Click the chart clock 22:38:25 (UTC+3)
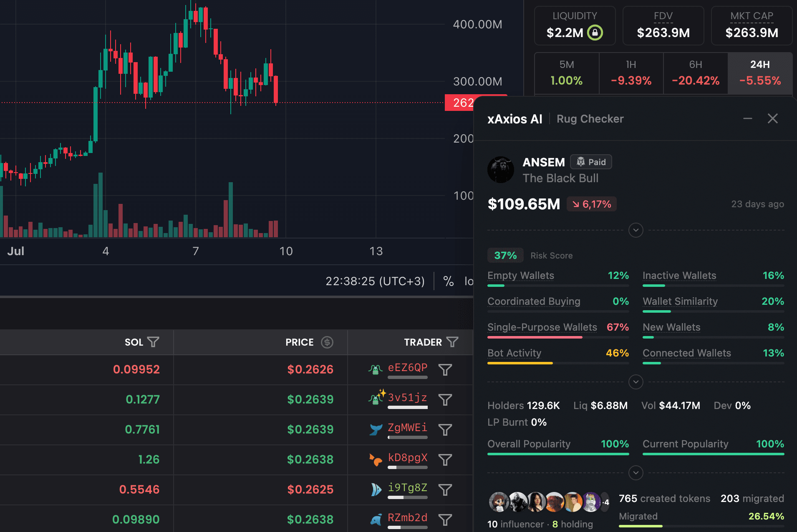 pos(375,281)
